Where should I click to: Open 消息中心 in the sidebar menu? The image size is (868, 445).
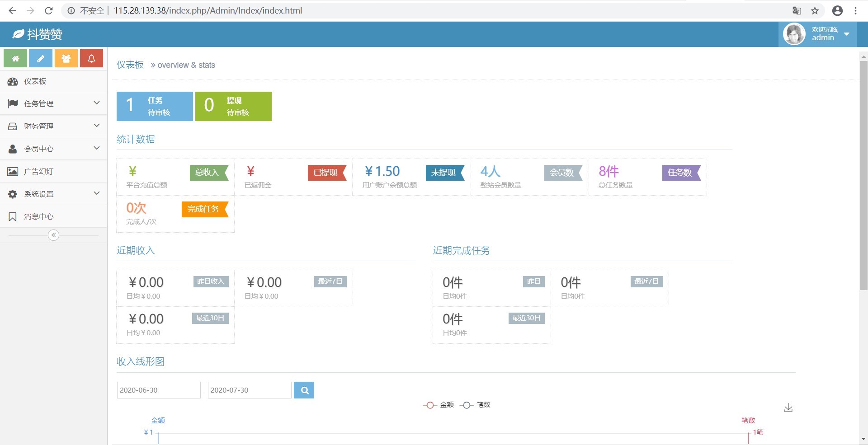coord(53,216)
